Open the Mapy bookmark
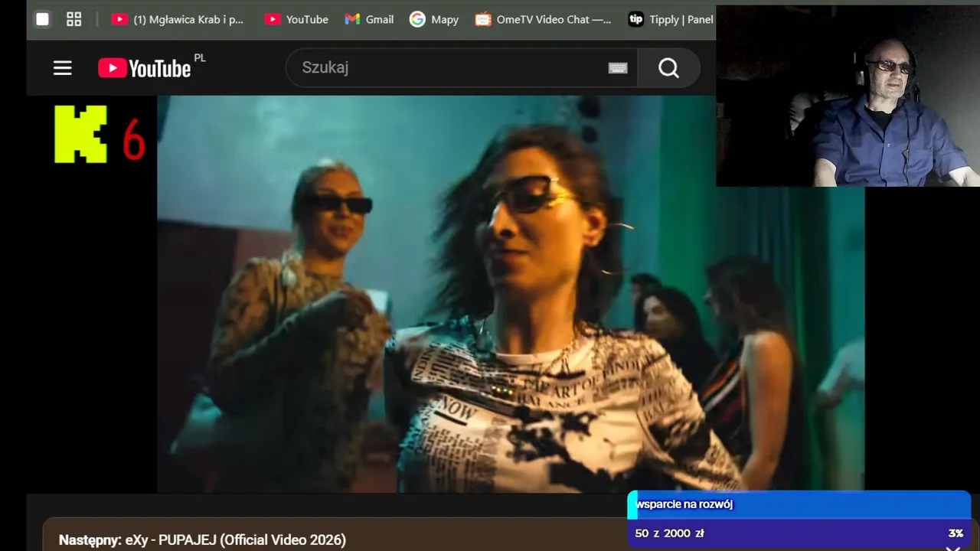 coord(434,19)
